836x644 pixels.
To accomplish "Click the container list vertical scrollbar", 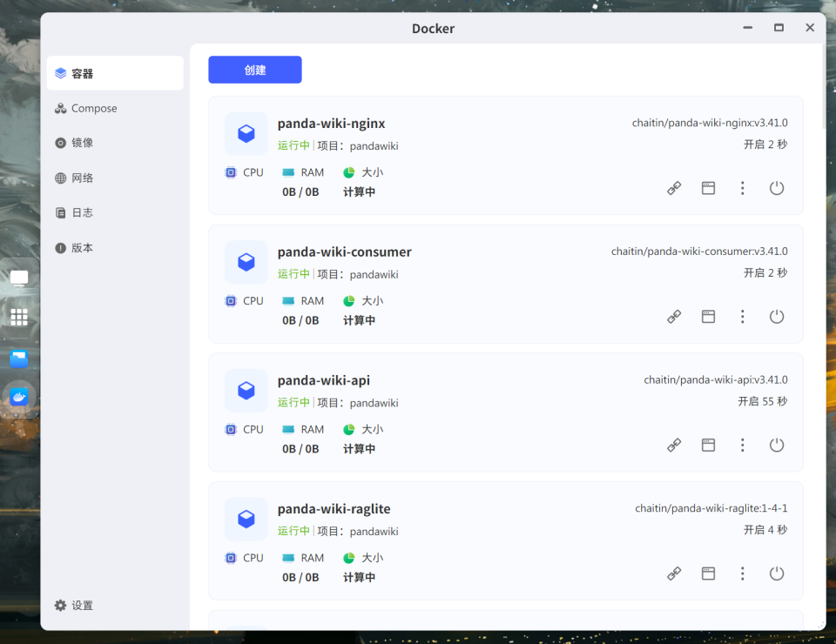I will click(x=824, y=86).
